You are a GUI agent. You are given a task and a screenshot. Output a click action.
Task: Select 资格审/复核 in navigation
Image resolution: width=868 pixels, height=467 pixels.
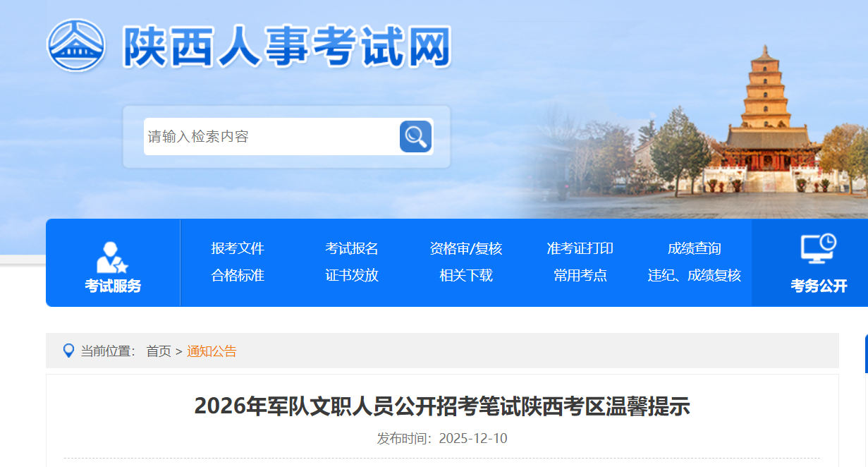pos(466,248)
